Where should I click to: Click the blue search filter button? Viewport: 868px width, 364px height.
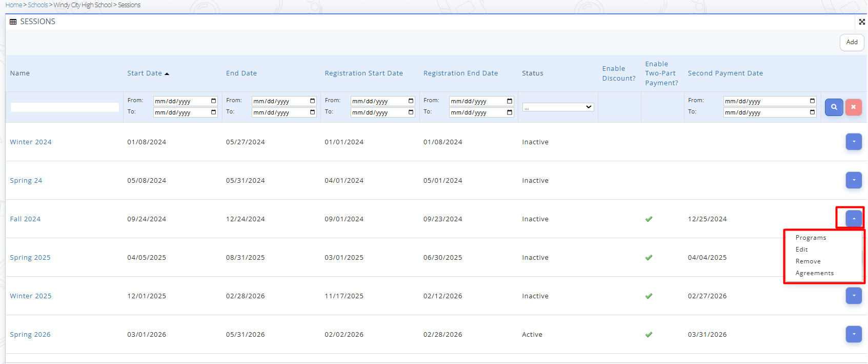pyautogui.click(x=834, y=107)
